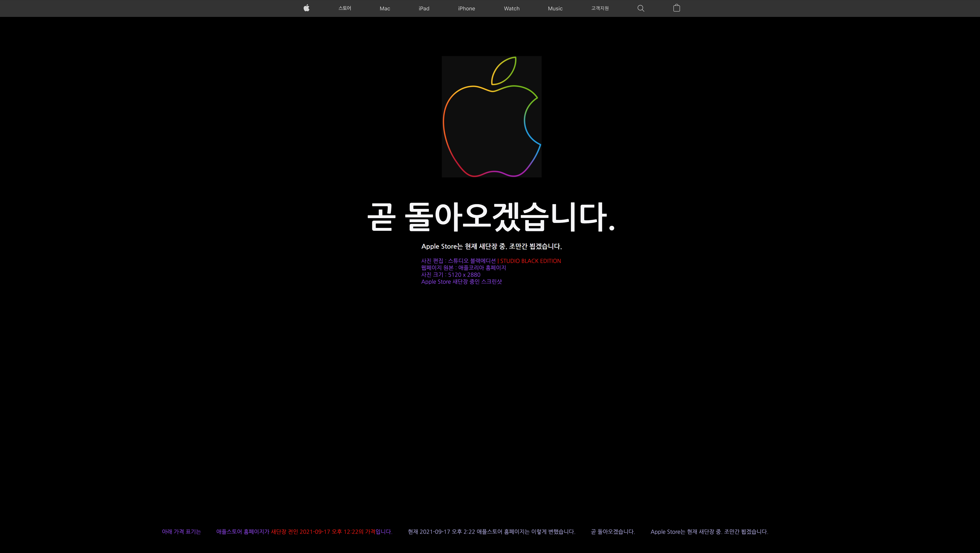Open 고객지원 support menu
Screen dimensions: 980x553
tap(600, 8)
